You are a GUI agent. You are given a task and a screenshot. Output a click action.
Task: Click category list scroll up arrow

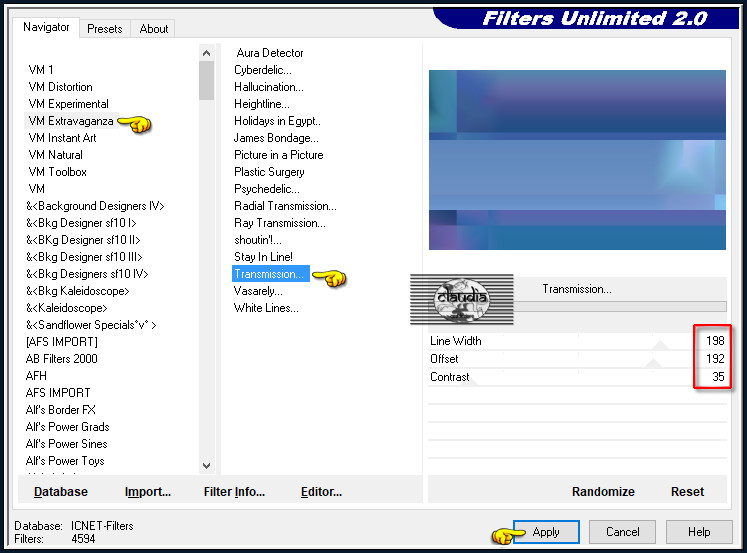tap(206, 53)
